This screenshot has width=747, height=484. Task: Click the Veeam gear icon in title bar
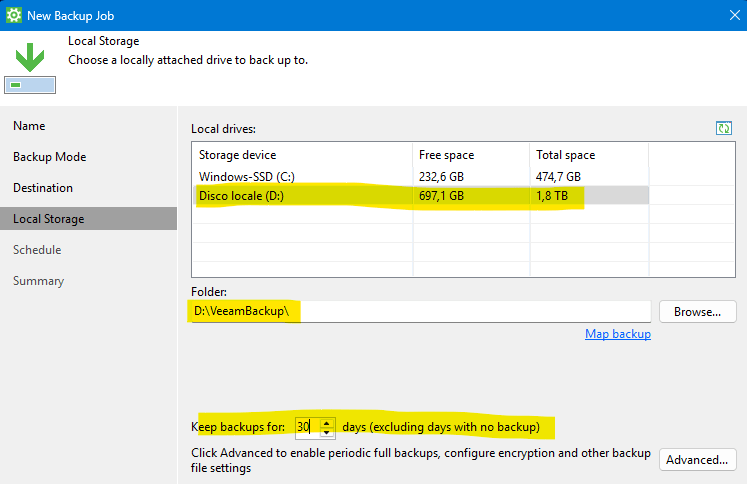14,15
